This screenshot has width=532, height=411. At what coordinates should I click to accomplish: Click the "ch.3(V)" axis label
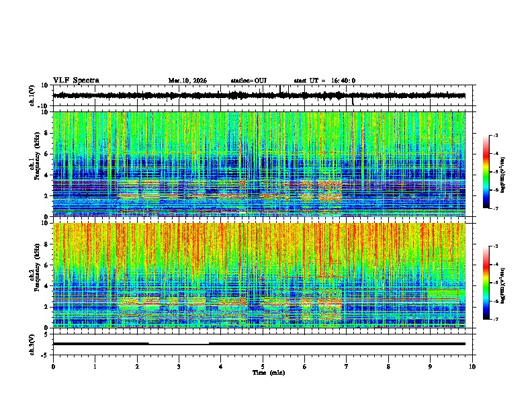coord(32,345)
